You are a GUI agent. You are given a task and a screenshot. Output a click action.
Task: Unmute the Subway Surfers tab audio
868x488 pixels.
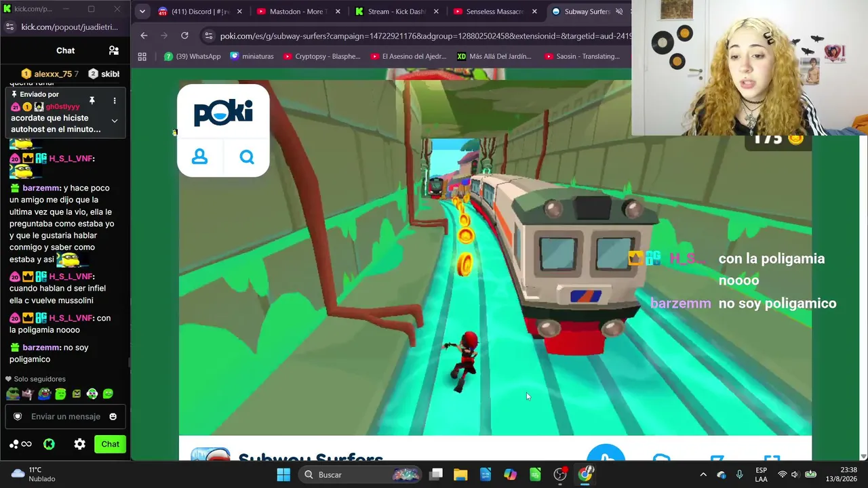(619, 12)
